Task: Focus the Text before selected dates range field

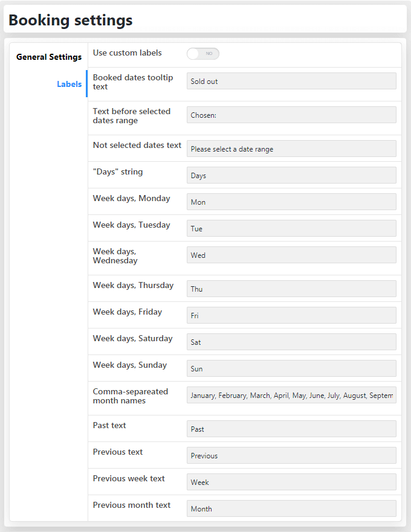Action: click(x=291, y=115)
